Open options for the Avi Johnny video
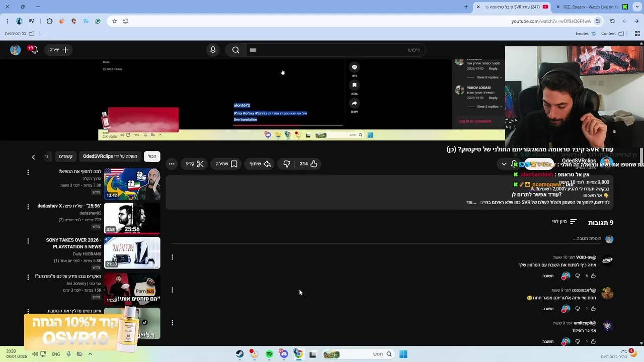The width and height of the screenshot is (644, 362). click(x=28, y=277)
